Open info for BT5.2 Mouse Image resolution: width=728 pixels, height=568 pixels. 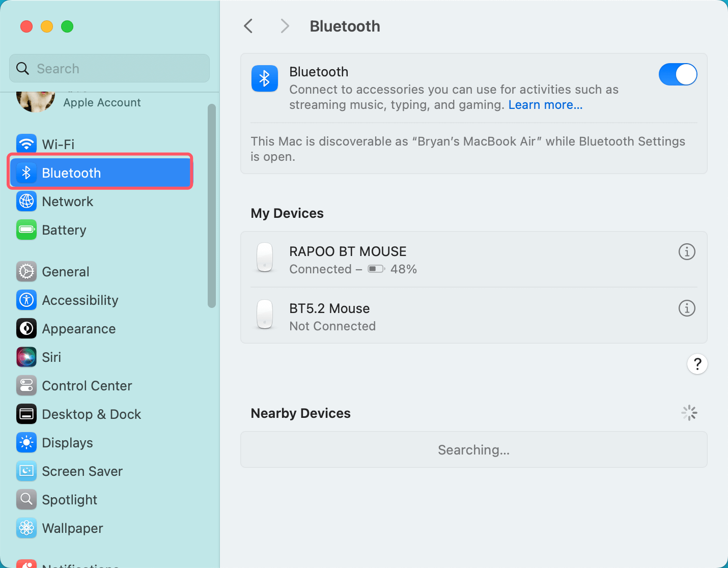pos(687,308)
